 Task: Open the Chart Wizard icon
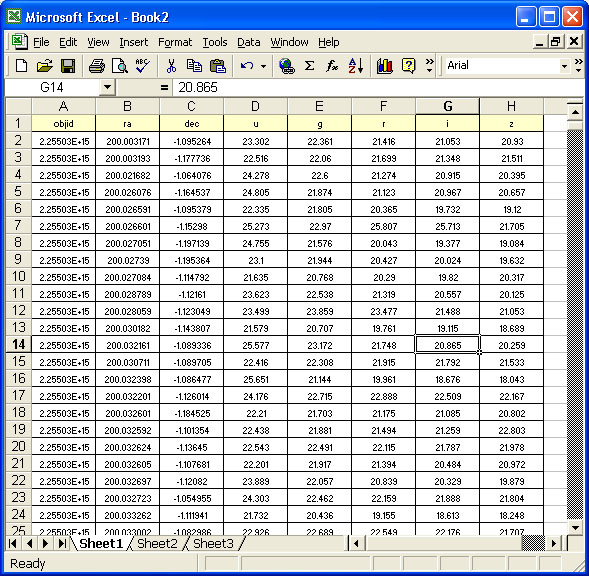click(x=385, y=66)
